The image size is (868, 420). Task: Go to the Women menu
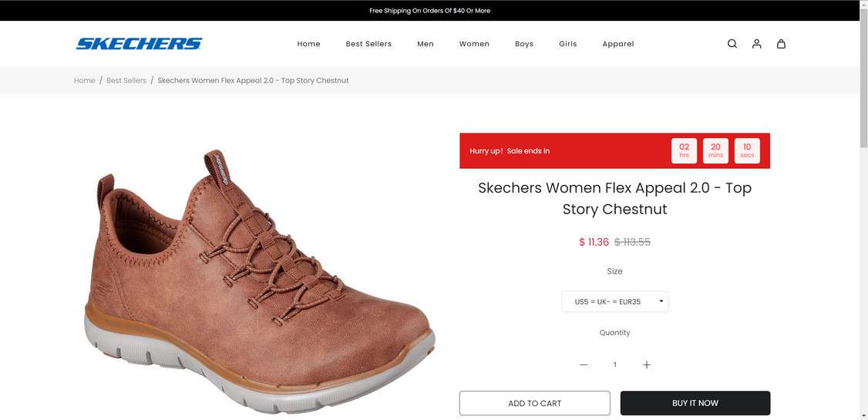coord(474,44)
